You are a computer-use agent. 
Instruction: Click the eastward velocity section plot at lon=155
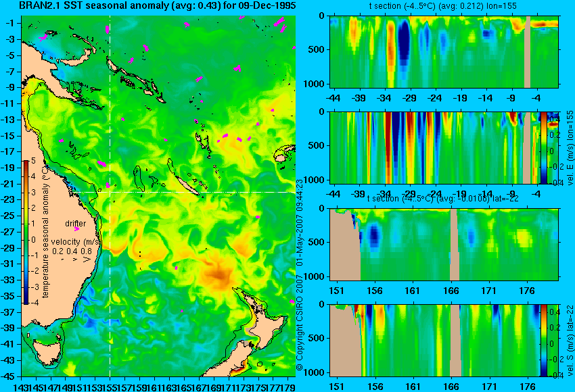click(435, 147)
